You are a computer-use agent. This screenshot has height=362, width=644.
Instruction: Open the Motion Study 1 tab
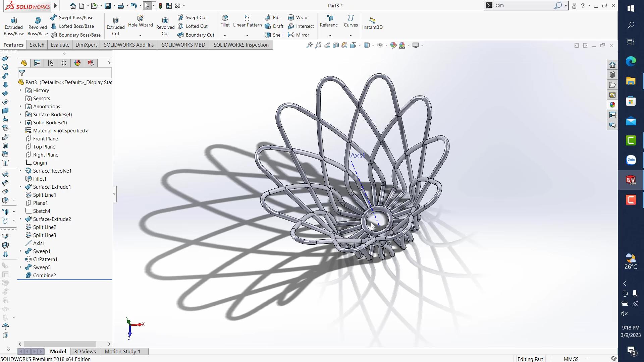[x=122, y=351]
